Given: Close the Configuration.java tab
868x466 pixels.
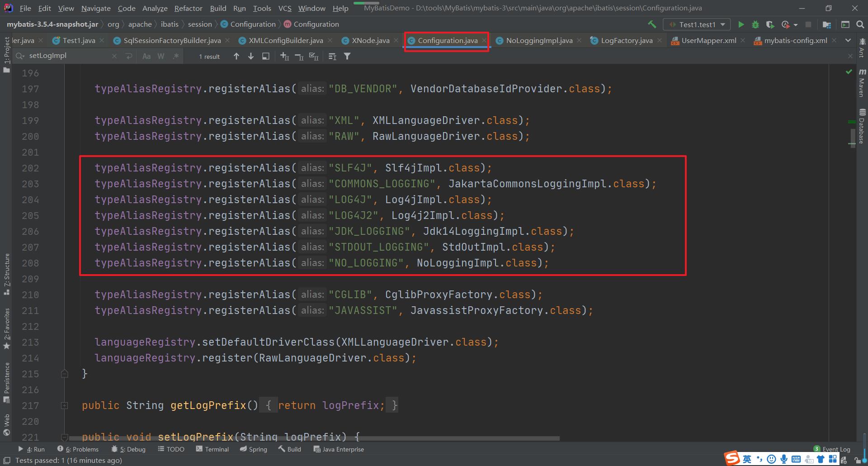Looking at the screenshot, I should (x=484, y=40).
